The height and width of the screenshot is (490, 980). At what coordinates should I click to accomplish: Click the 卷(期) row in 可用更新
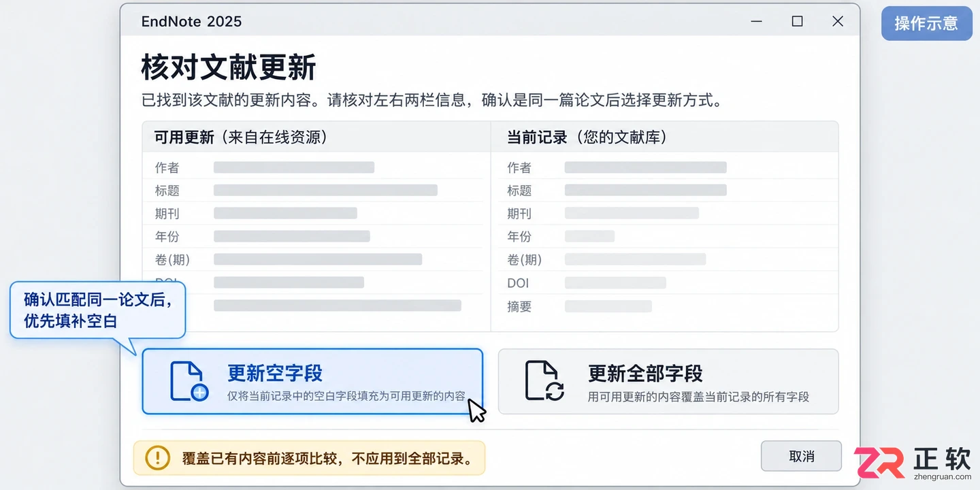[316, 259]
